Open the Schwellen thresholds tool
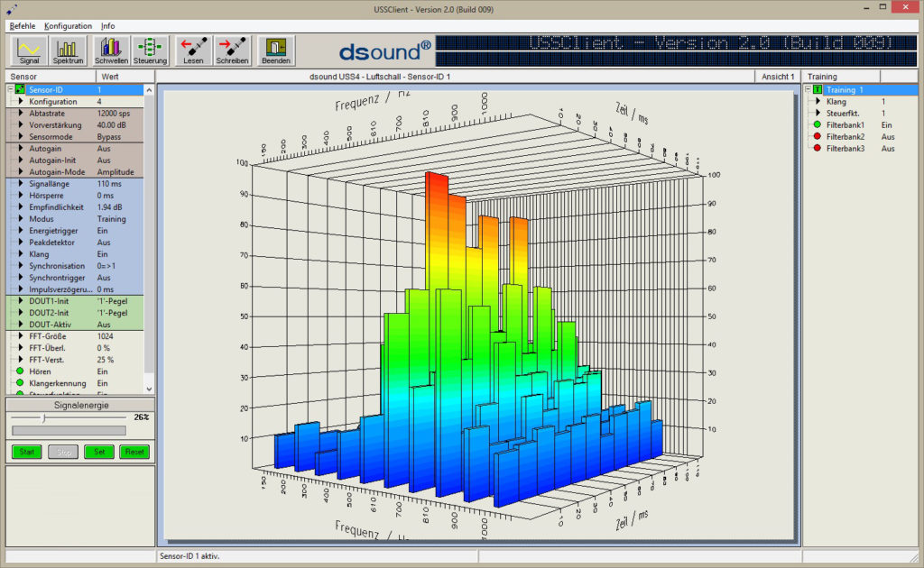924x568 pixels. [x=111, y=50]
